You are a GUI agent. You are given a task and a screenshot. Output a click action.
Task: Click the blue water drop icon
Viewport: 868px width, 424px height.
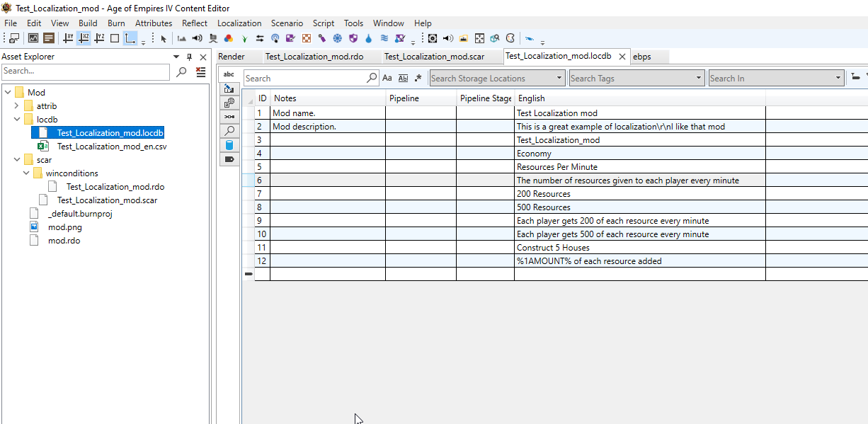[368, 38]
